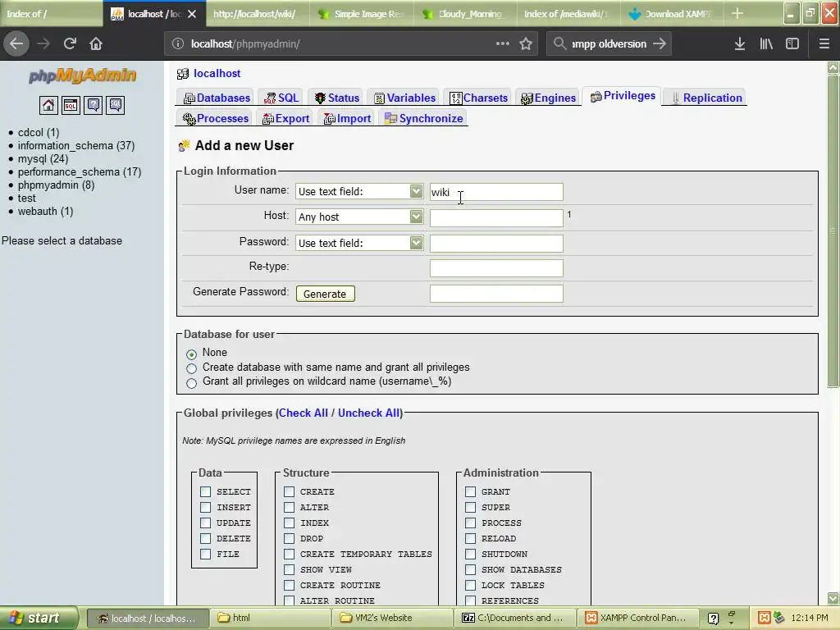Open the browser library icon

pyautogui.click(x=766, y=43)
